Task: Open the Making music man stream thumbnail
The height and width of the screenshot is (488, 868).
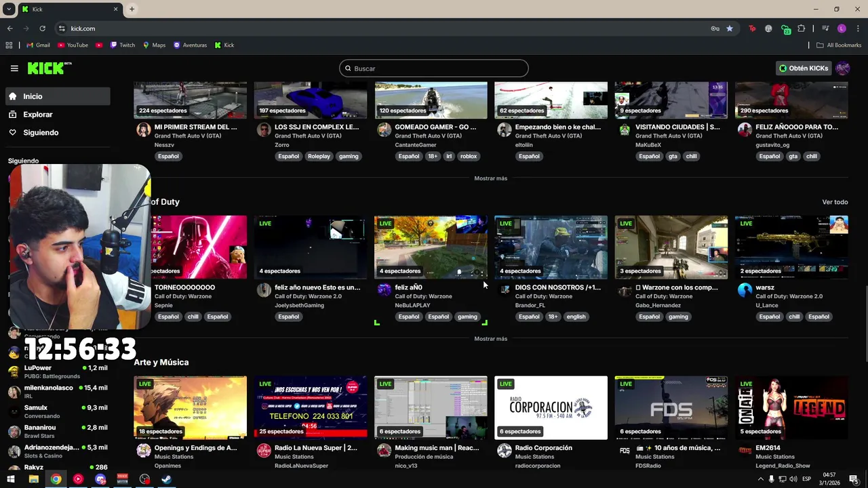Action: pyautogui.click(x=431, y=408)
